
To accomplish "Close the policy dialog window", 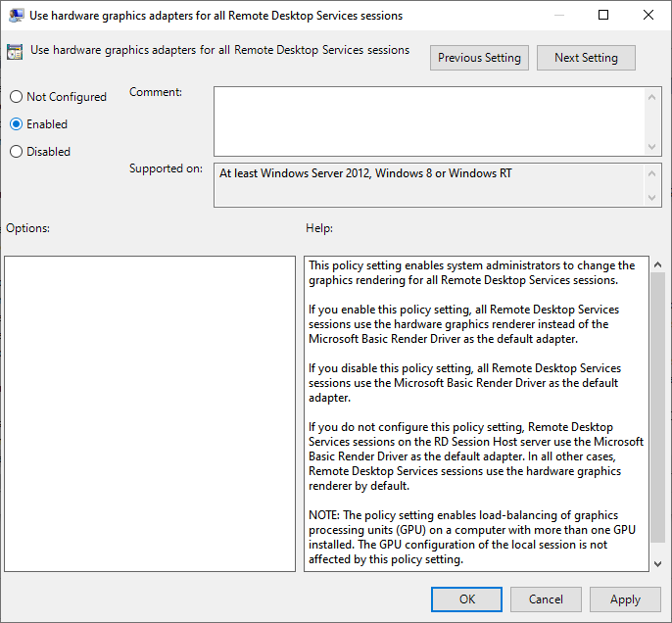I will tap(648, 15).
